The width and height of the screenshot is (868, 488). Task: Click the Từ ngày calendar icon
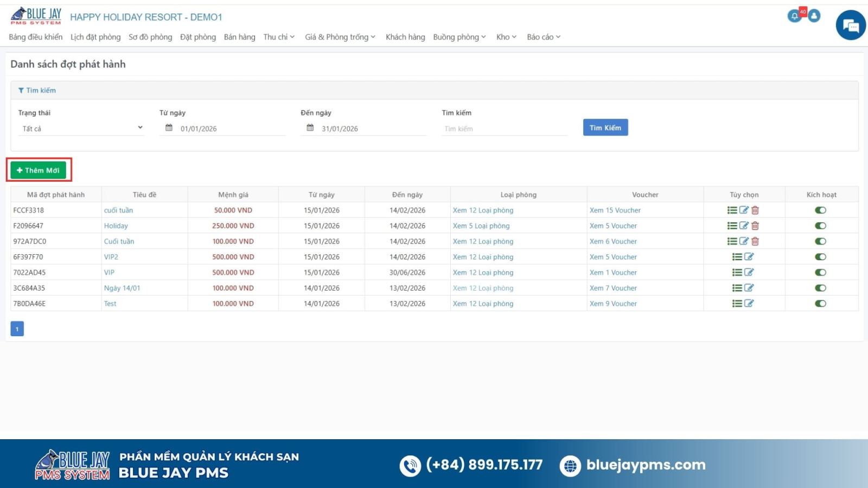(x=169, y=128)
